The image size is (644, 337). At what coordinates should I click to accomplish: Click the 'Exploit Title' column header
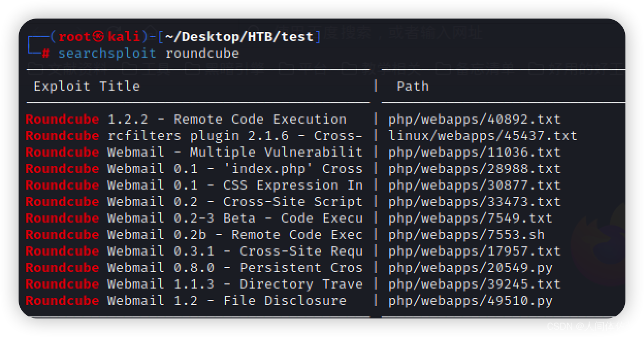pyautogui.click(x=87, y=86)
